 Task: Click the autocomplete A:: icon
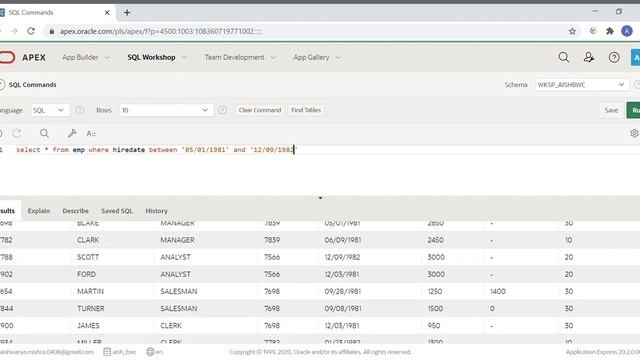click(91, 133)
